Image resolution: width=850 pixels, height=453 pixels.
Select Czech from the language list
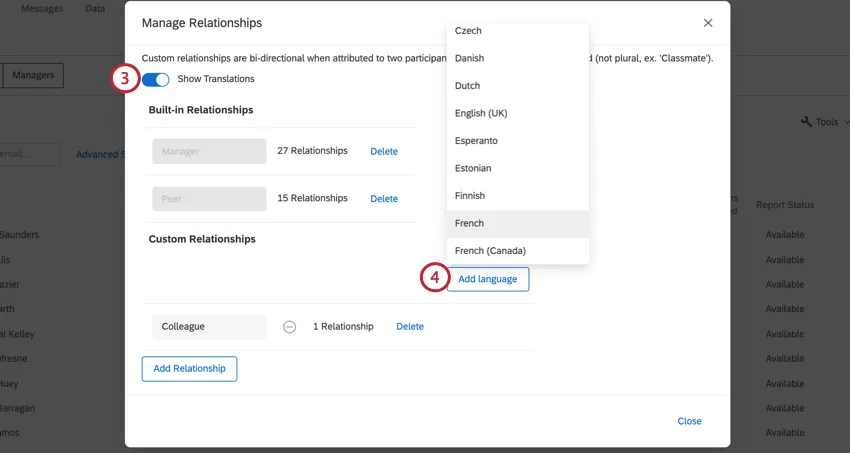point(468,32)
